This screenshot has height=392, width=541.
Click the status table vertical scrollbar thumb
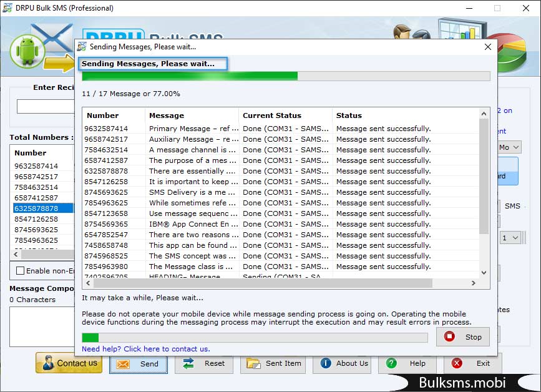(x=484, y=176)
